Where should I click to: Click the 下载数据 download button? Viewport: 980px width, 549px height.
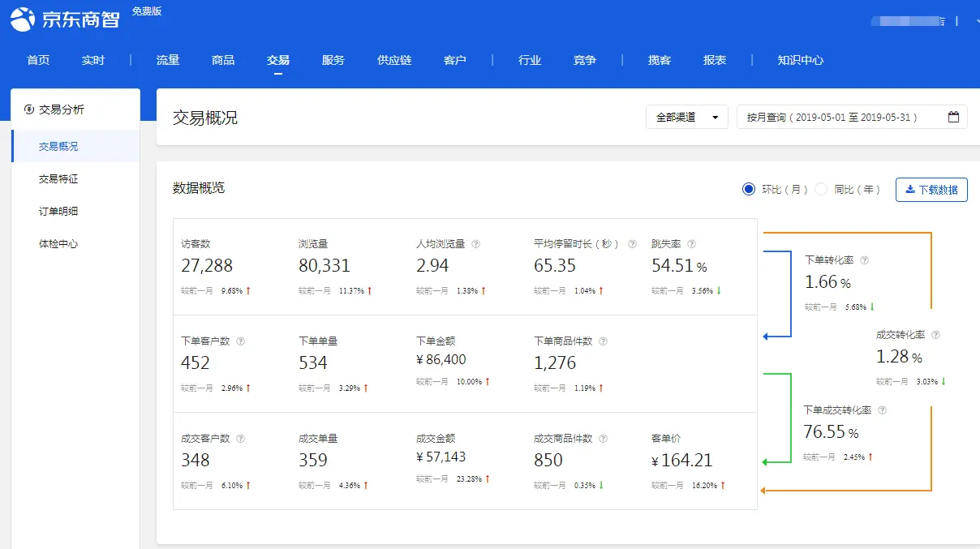931,189
